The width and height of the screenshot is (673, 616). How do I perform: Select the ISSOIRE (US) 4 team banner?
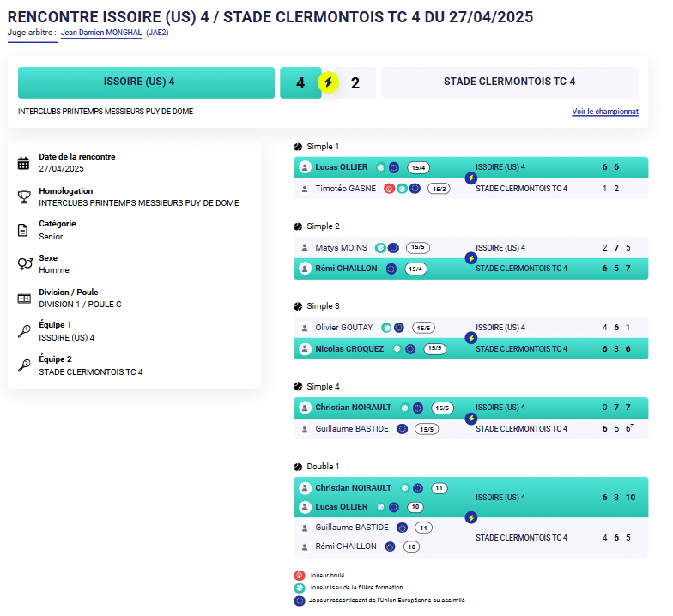[146, 82]
